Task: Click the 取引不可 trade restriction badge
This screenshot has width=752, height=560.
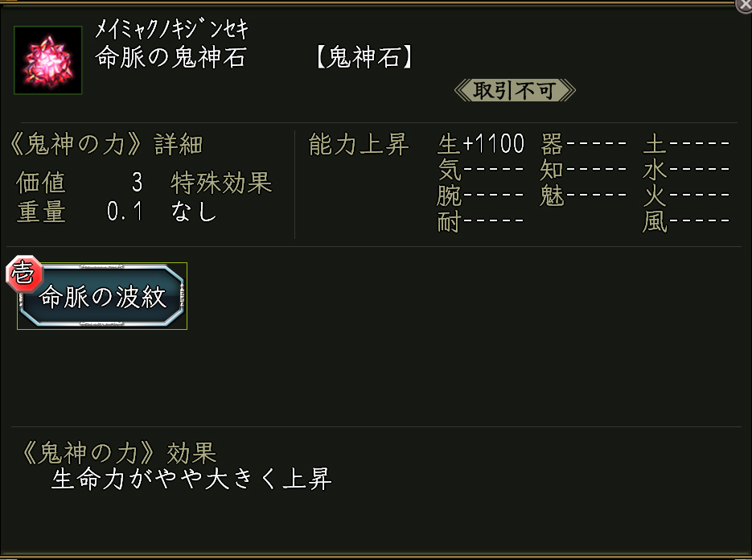Action: coord(515,90)
